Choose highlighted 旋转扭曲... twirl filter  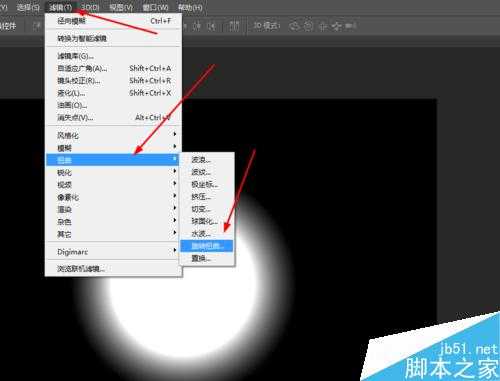point(207,246)
